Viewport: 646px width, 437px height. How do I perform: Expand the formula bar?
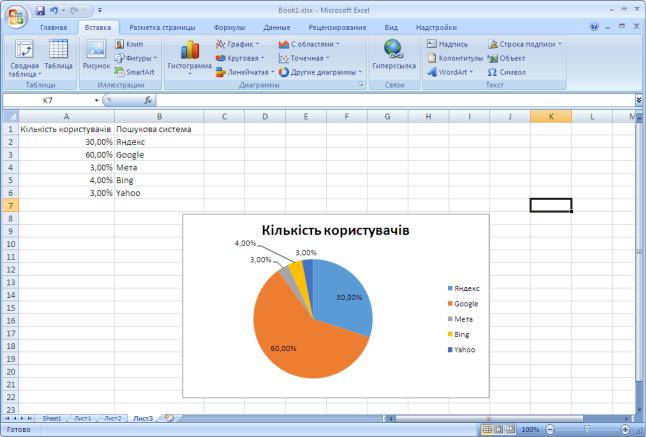tap(639, 100)
